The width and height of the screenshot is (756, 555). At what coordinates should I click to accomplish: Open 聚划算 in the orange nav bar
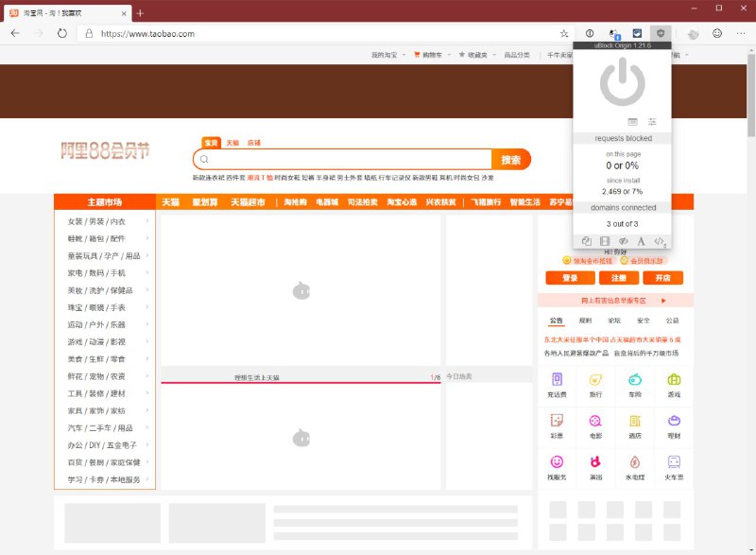click(x=205, y=202)
